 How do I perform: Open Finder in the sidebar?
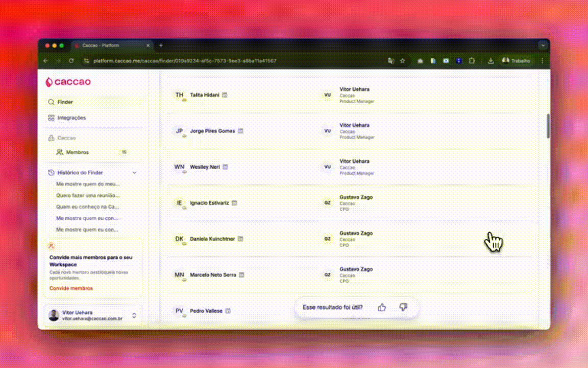pos(65,102)
